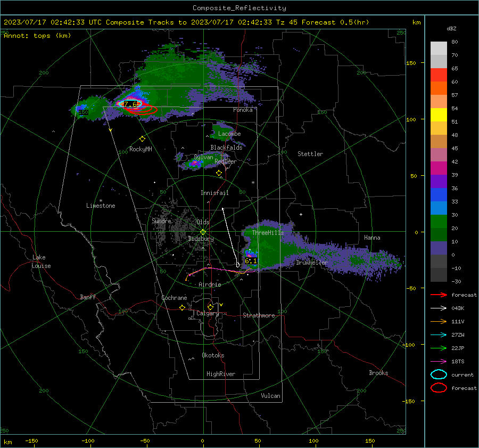Select the light gray swatch between 80 and 70 dBZ
The height and width of the screenshot is (448, 479).
(x=439, y=48)
